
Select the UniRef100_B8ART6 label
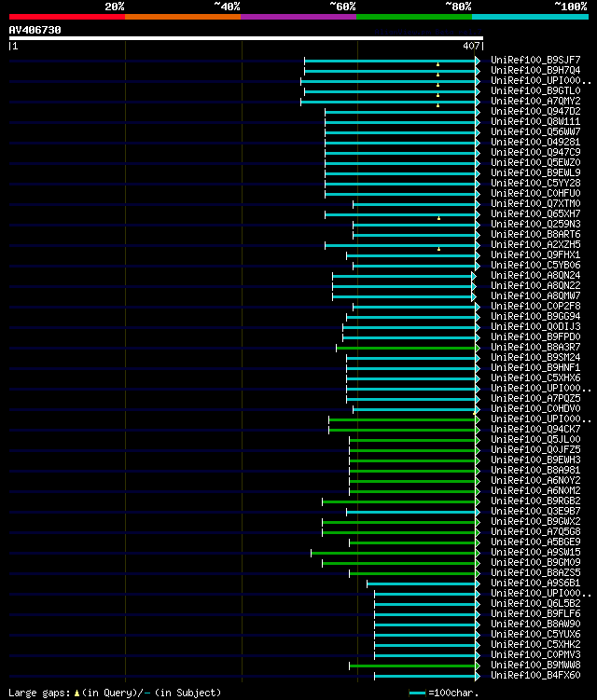(535, 234)
